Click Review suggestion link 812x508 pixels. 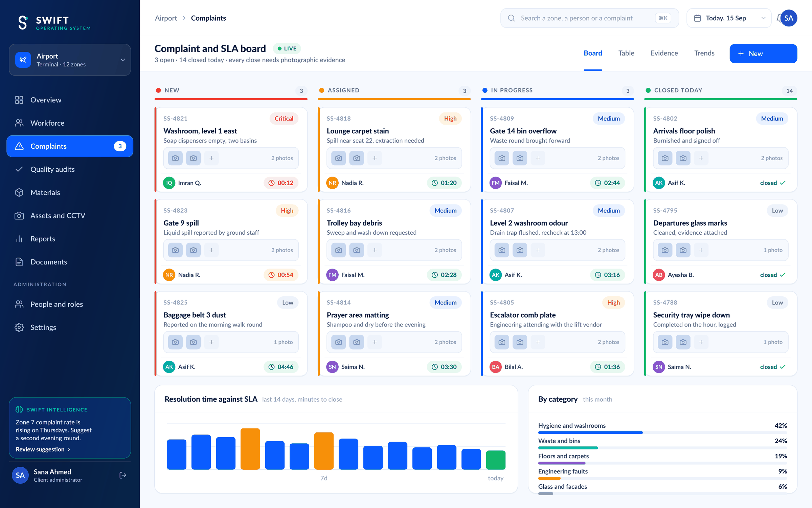click(43, 449)
